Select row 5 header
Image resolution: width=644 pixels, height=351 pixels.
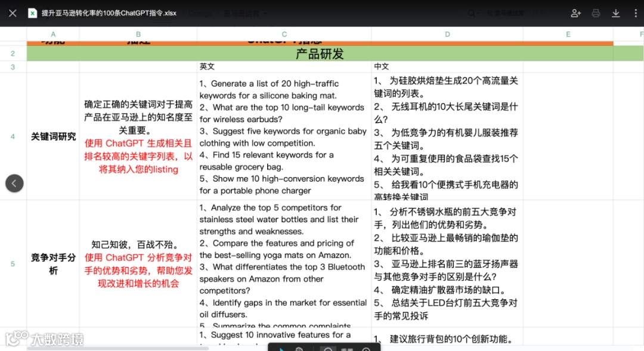(x=13, y=263)
